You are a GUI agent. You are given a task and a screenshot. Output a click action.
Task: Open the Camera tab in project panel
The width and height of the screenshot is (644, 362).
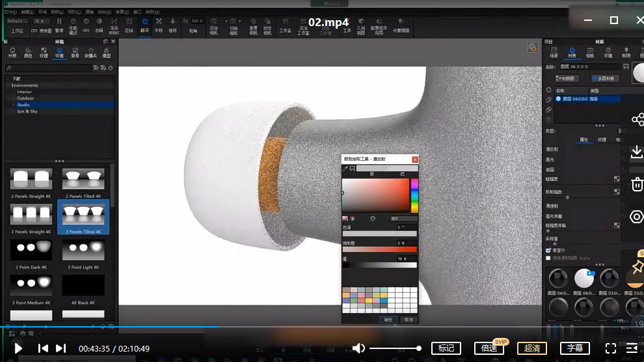point(590,52)
